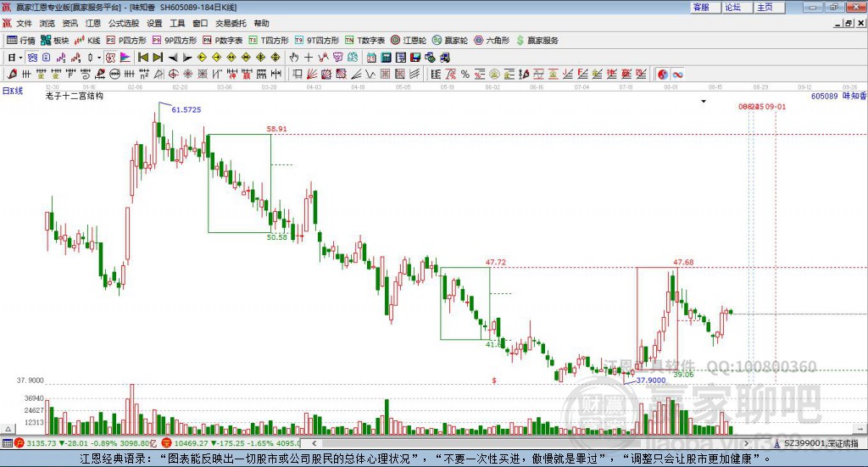Image resolution: width=868 pixels, height=467 pixels.
Task: Open the 板块 sector view
Action: pos(54,41)
